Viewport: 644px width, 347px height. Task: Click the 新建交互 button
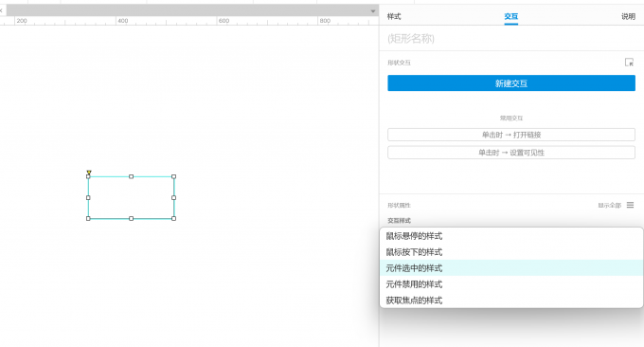pos(510,83)
